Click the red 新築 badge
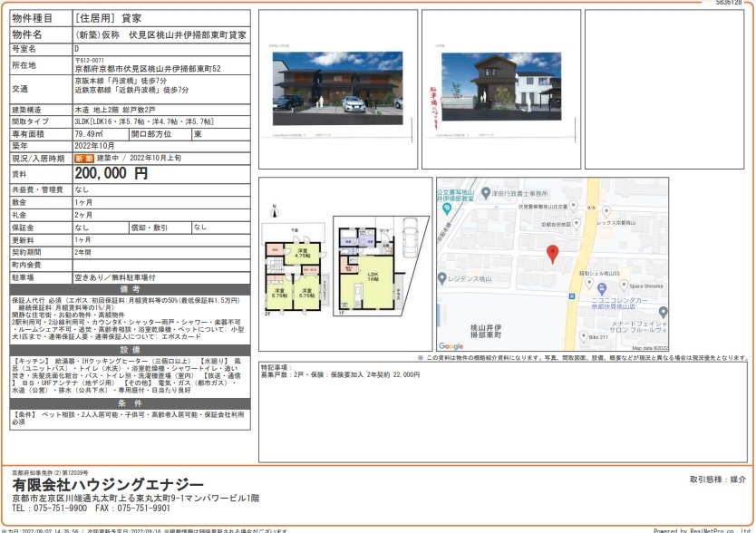This screenshot has height=533, width=756. [83, 158]
